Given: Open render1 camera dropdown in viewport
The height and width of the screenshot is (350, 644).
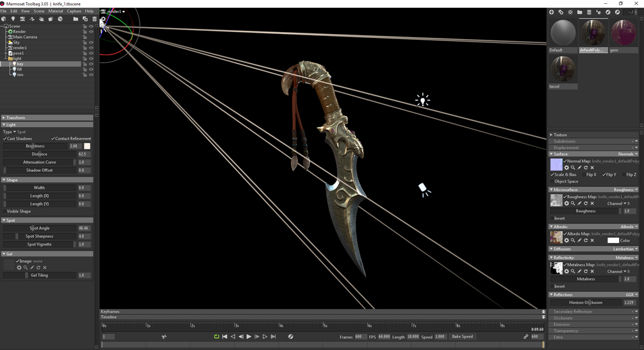Looking at the screenshot, I should 116,12.
